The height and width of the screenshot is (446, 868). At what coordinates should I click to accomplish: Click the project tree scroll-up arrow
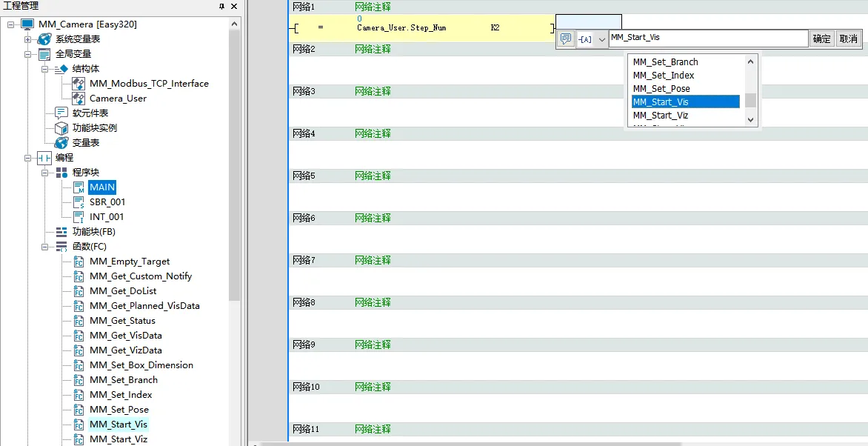(234, 24)
